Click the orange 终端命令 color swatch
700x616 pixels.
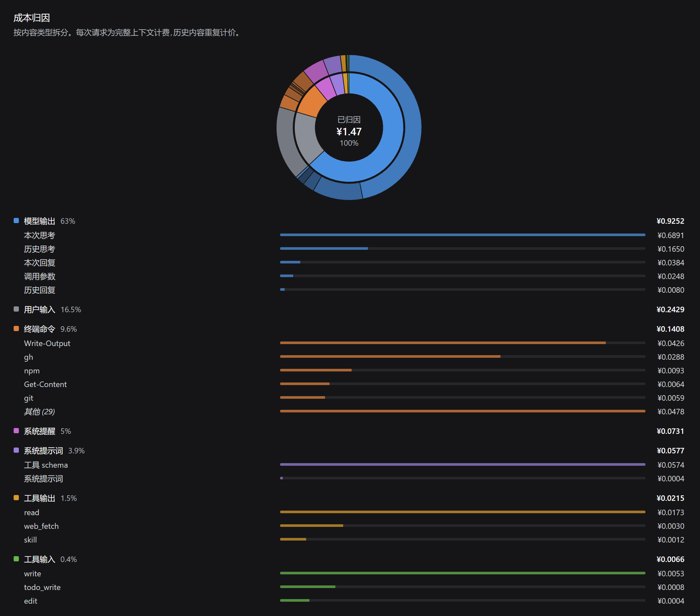pos(16,328)
